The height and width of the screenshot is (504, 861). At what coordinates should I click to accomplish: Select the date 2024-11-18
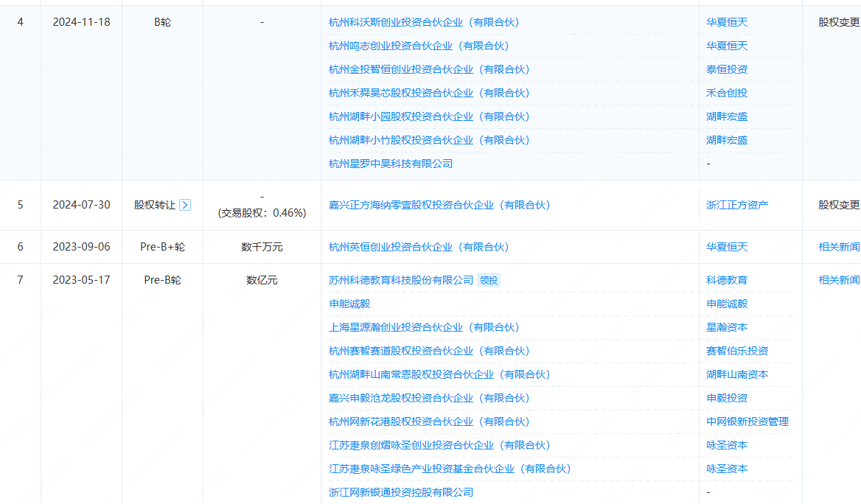click(x=81, y=23)
